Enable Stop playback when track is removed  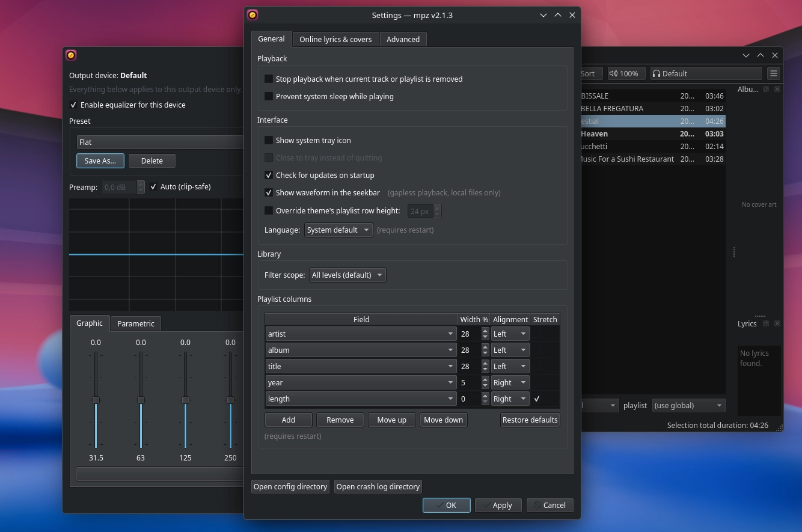[269, 79]
